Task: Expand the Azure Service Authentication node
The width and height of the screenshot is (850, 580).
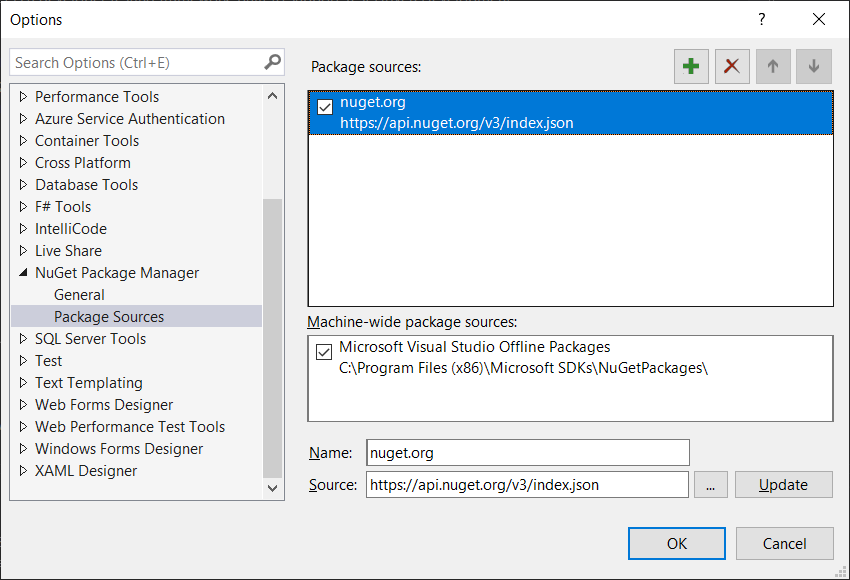Action: (x=23, y=118)
